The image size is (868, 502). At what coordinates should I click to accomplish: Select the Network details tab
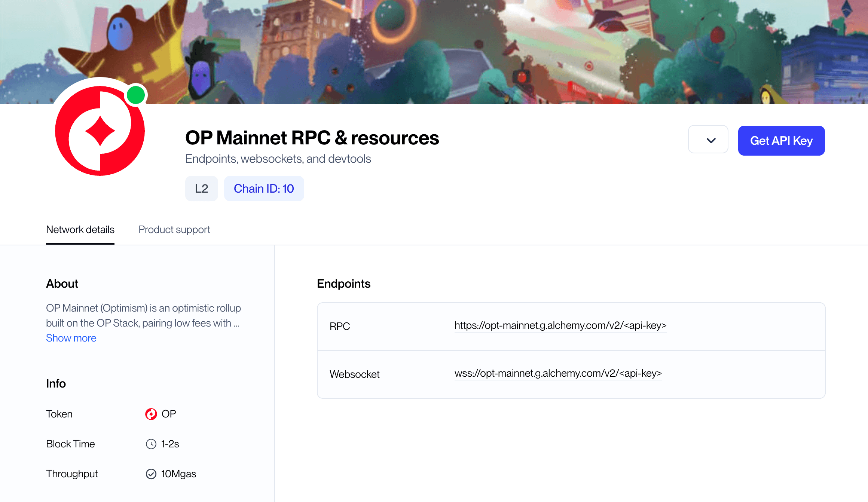click(80, 230)
